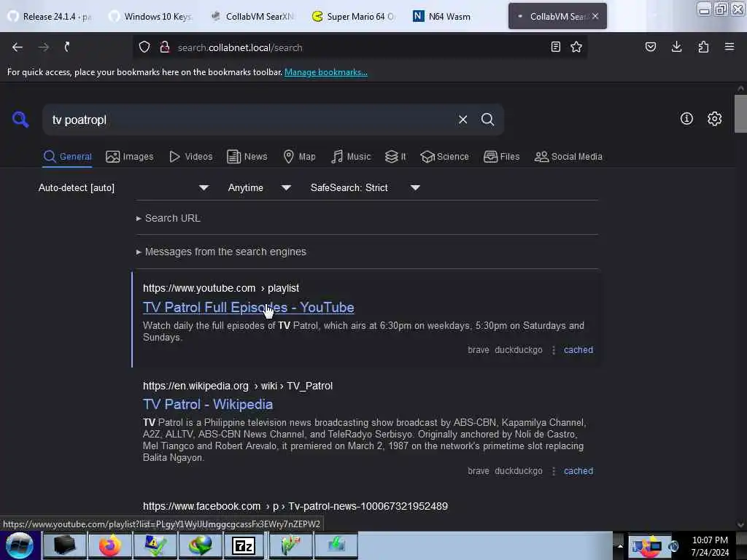The image size is (747, 560).
Task: Open the language Auto-detect dropdown
Action: pyautogui.click(x=123, y=187)
